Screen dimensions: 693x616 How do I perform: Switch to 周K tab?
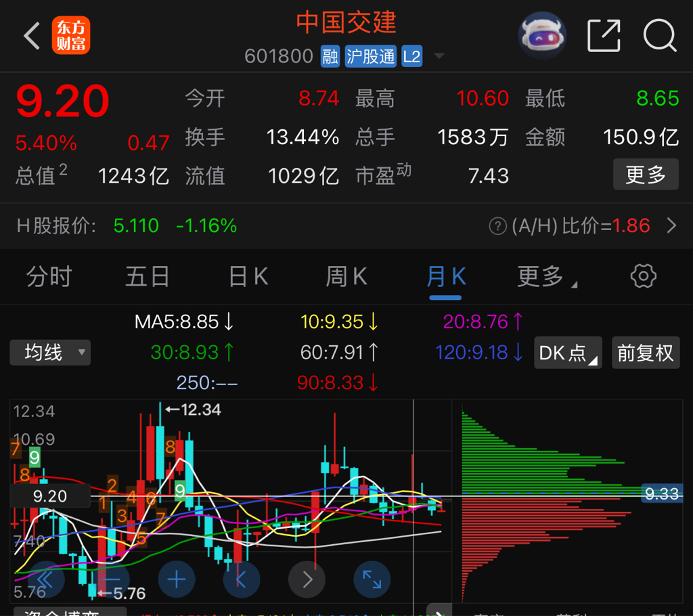pyautogui.click(x=346, y=277)
